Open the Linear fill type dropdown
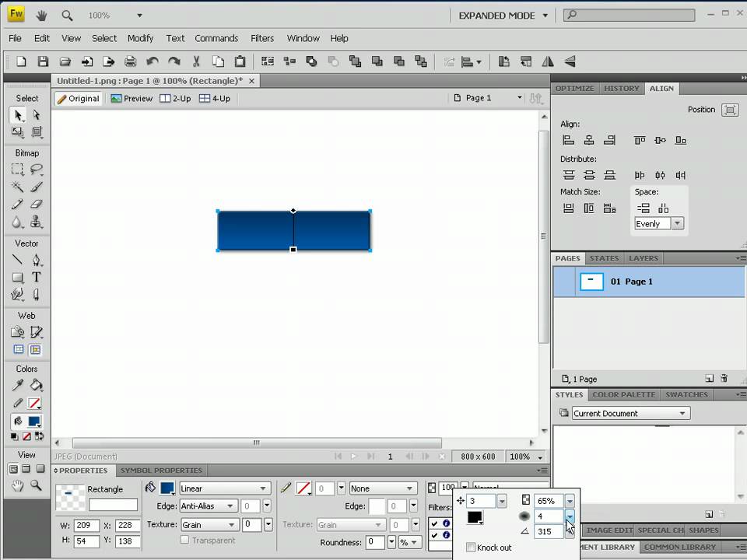This screenshot has width=747, height=560. (x=225, y=488)
